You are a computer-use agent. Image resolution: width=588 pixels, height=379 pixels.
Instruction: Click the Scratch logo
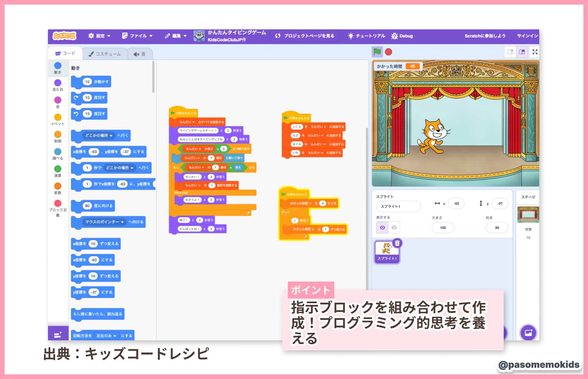tap(64, 36)
